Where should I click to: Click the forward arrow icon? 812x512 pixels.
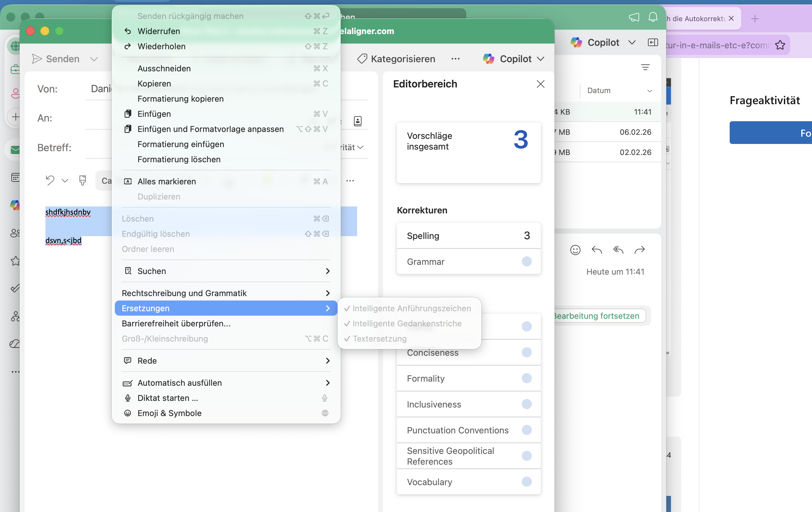[639, 250]
